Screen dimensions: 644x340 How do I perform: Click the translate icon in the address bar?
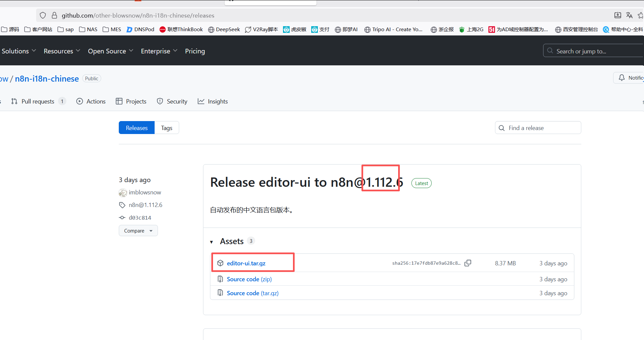(x=629, y=15)
